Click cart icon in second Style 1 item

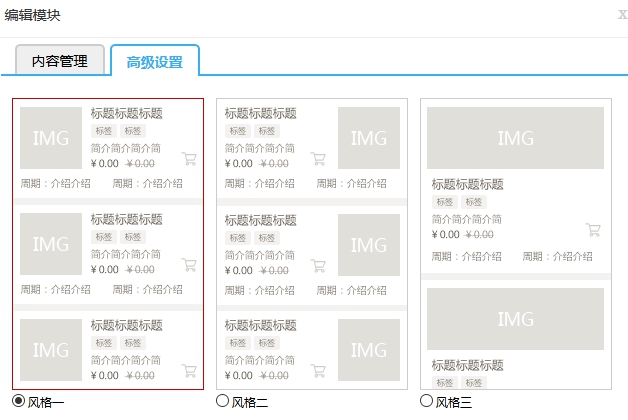189,265
